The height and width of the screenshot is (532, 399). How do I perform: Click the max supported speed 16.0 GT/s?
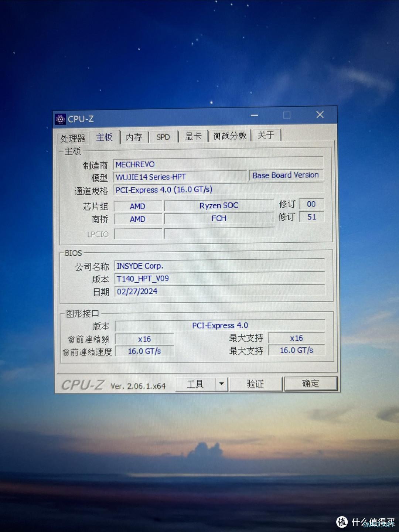[x=297, y=350]
